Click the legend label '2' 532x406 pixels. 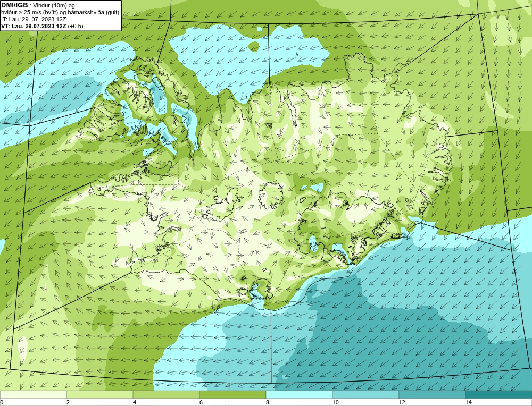68,402
